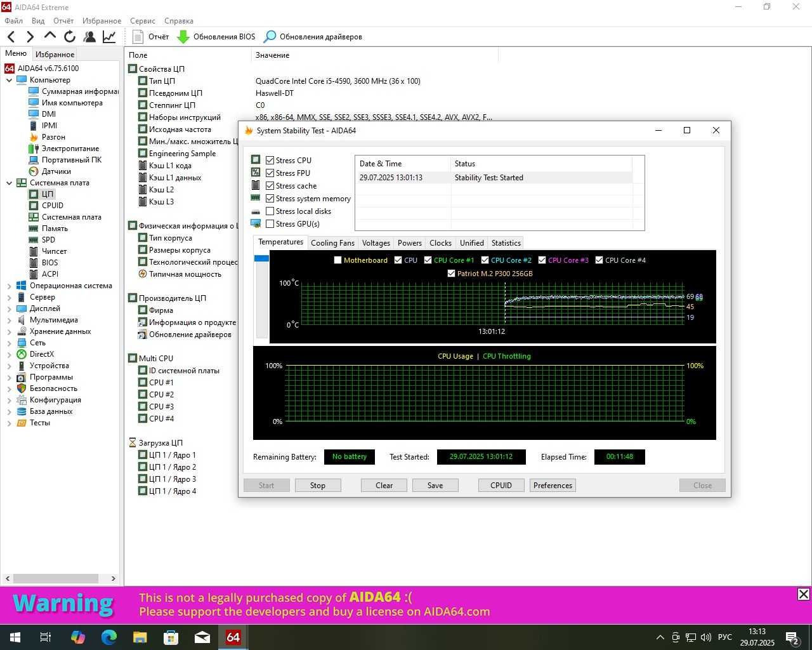Open File Explorer from the taskbar

pyautogui.click(x=140, y=637)
